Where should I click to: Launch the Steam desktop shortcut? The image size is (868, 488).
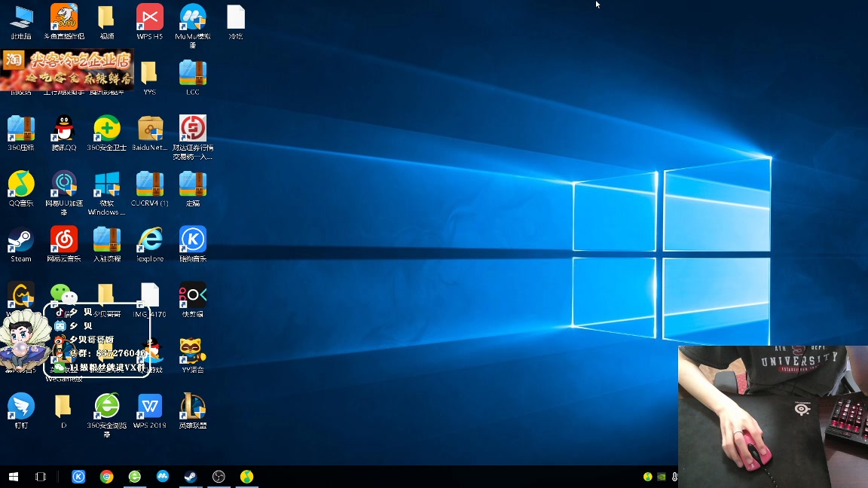[x=21, y=244]
